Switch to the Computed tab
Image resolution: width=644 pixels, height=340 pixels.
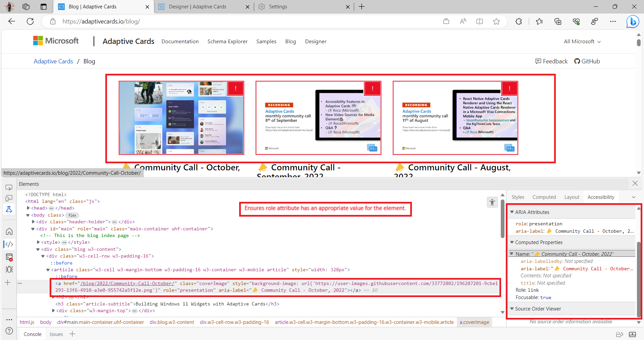click(544, 197)
